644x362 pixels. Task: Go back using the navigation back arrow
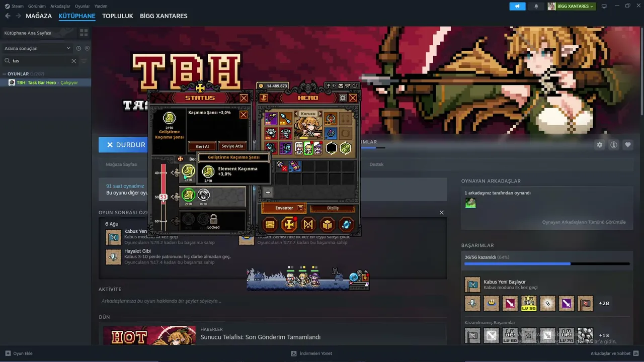pos(8,16)
